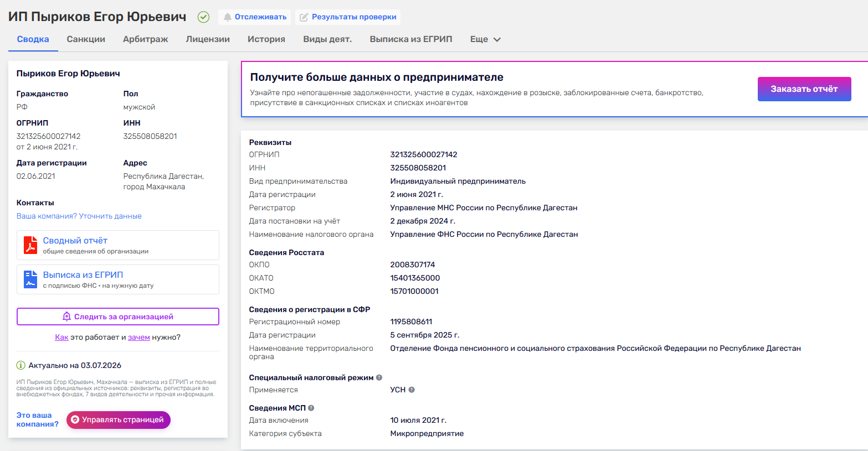Click page title ИП Пыриков Егор Юрьевич
The image size is (868, 451).
(x=97, y=17)
